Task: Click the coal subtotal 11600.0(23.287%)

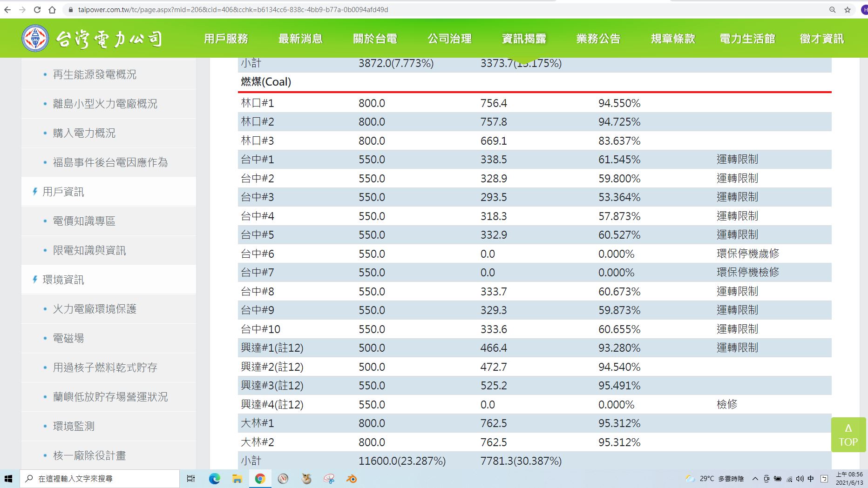Action: point(402,461)
